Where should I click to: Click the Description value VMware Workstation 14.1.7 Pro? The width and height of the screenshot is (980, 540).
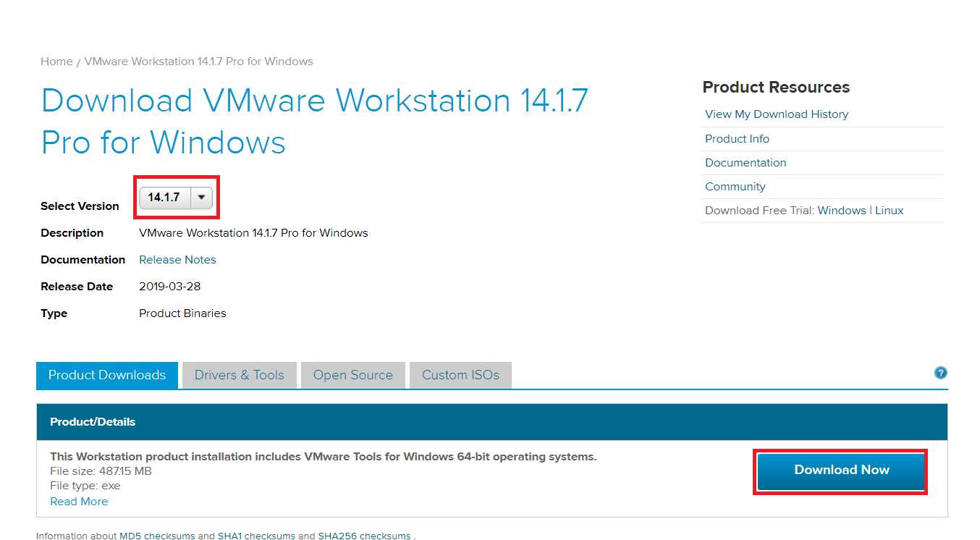pyautogui.click(x=253, y=233)
